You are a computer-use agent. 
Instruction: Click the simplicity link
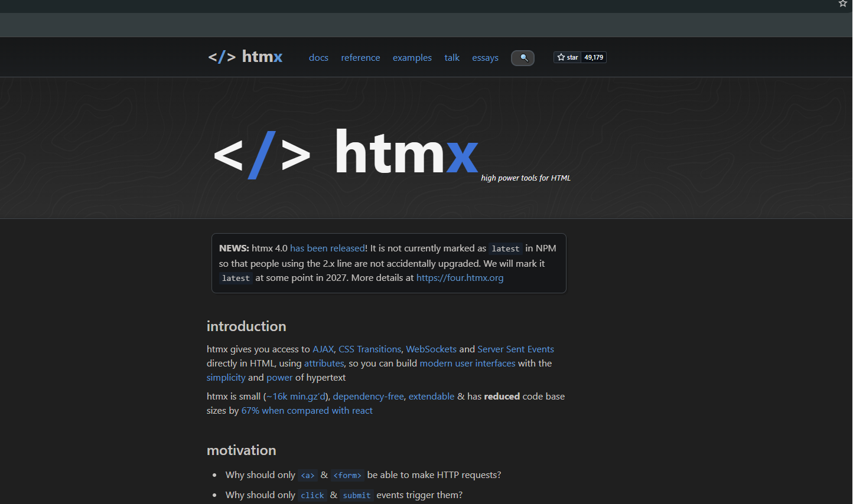(x=226, y=378)
